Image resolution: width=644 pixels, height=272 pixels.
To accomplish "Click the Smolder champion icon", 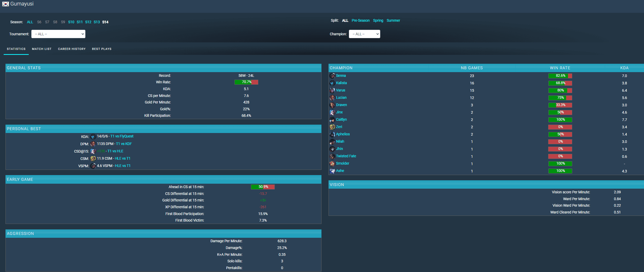I will [x=332, y=164].
